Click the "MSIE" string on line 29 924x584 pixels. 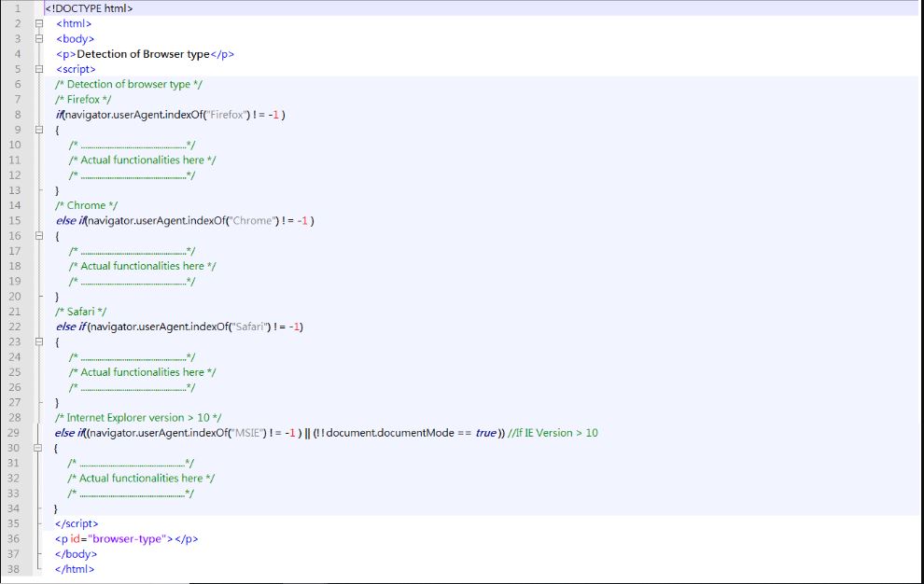point(247,433)
